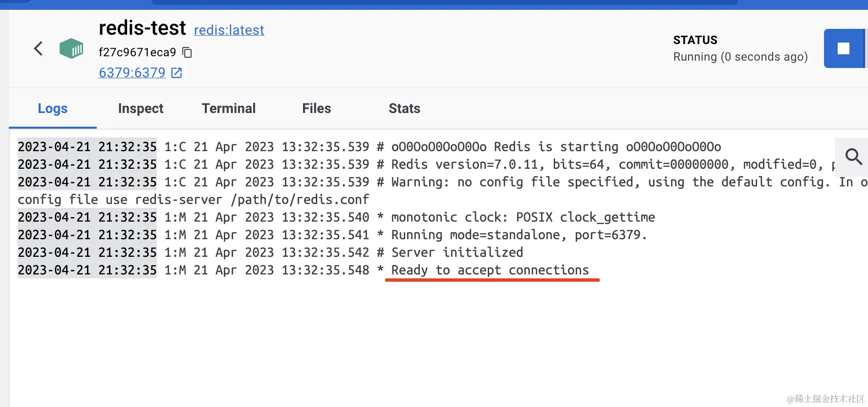
Task: Open the log search magnifier
Action: coord(853,157)
